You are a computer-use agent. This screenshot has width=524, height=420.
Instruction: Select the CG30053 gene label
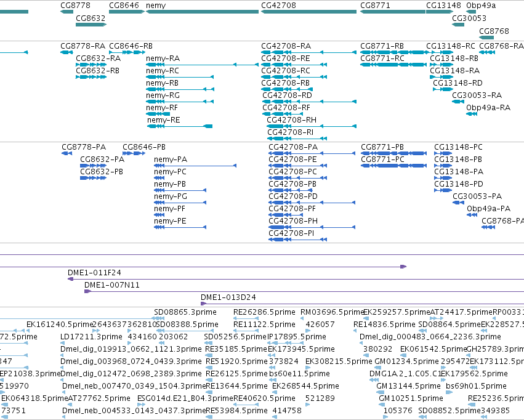point(469,18)
